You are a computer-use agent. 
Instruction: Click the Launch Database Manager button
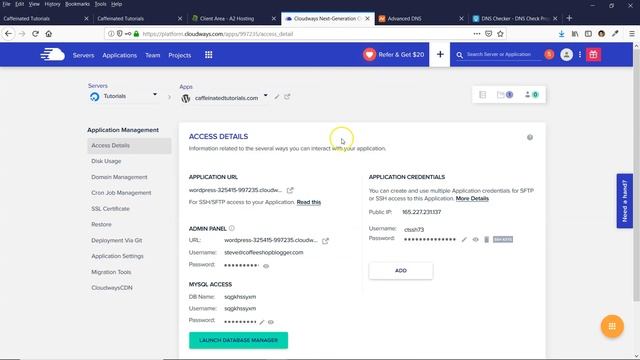tap(238, 340)
